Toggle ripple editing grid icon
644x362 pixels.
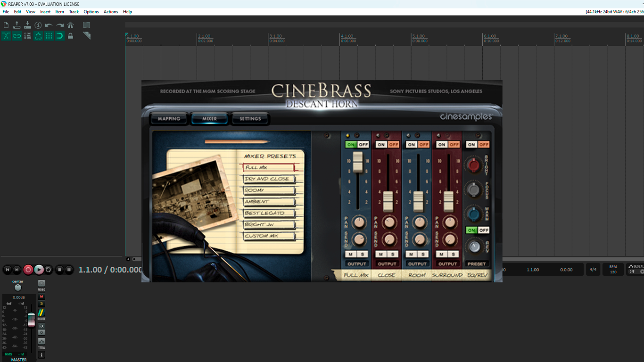(27, 36)
